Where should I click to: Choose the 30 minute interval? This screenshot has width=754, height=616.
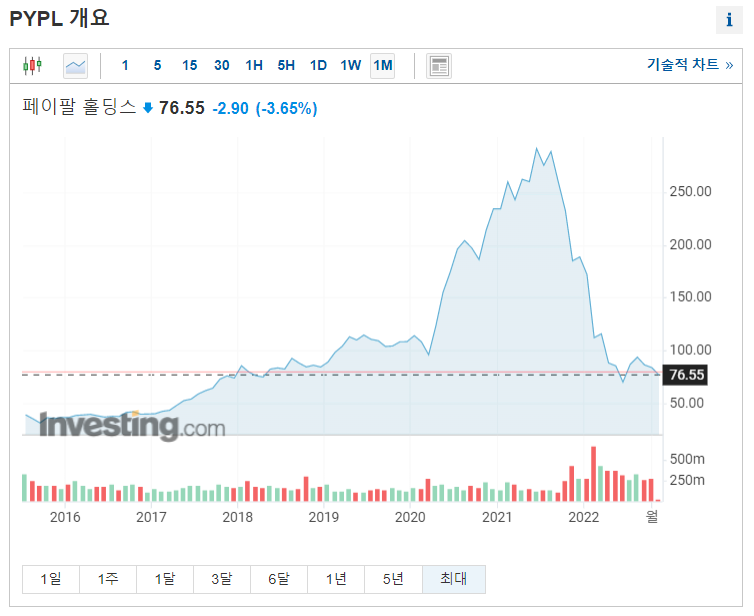(222, 65)
